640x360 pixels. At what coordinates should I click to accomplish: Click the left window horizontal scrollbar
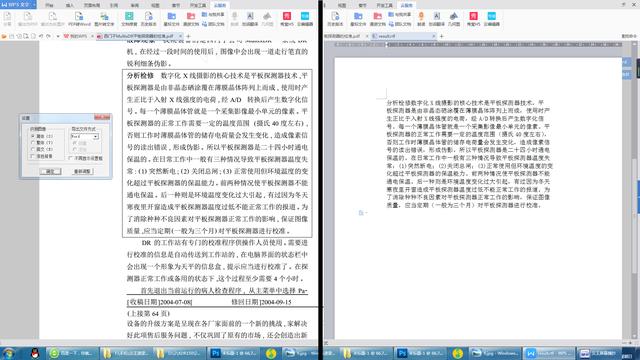[158, 342]
